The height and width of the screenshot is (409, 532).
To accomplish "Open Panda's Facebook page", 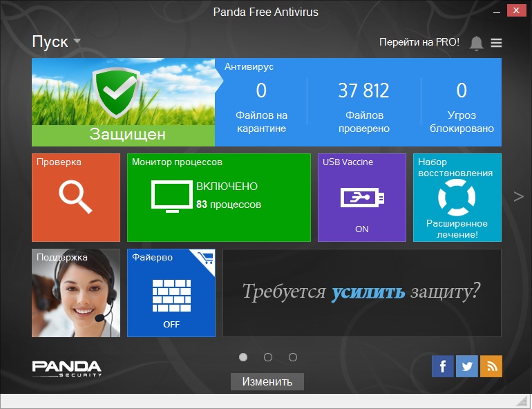I will [442, 366].
